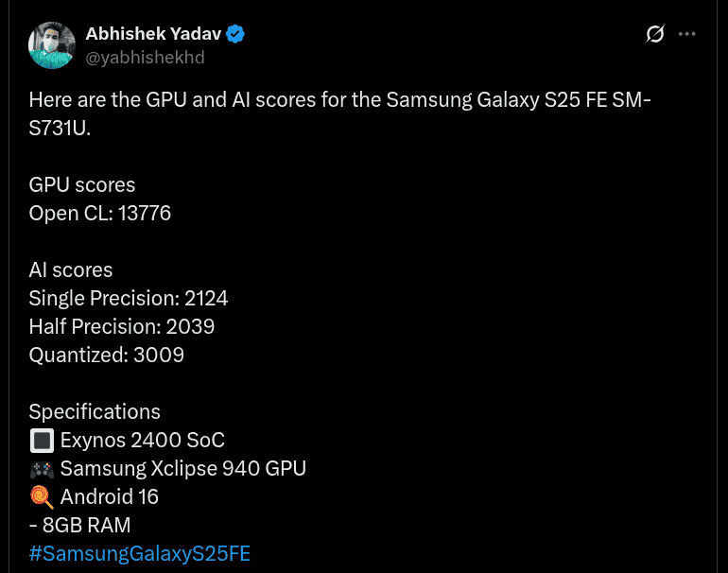Click the "GPU scores" heading text

pos(82,184)
